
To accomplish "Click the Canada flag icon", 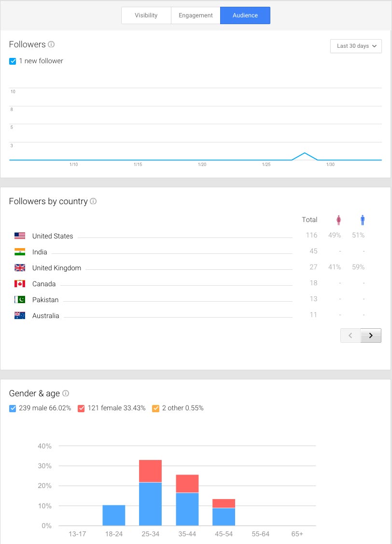I will coord(19,283).
